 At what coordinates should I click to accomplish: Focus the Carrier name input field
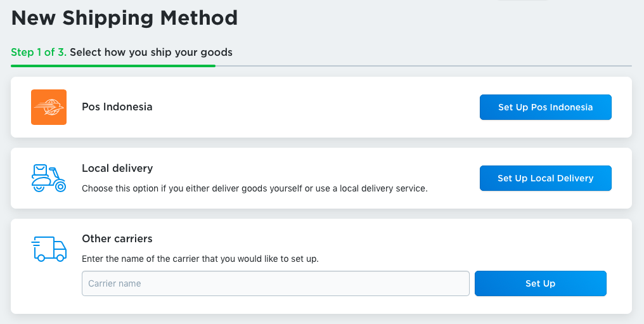[x=275, y=283]
